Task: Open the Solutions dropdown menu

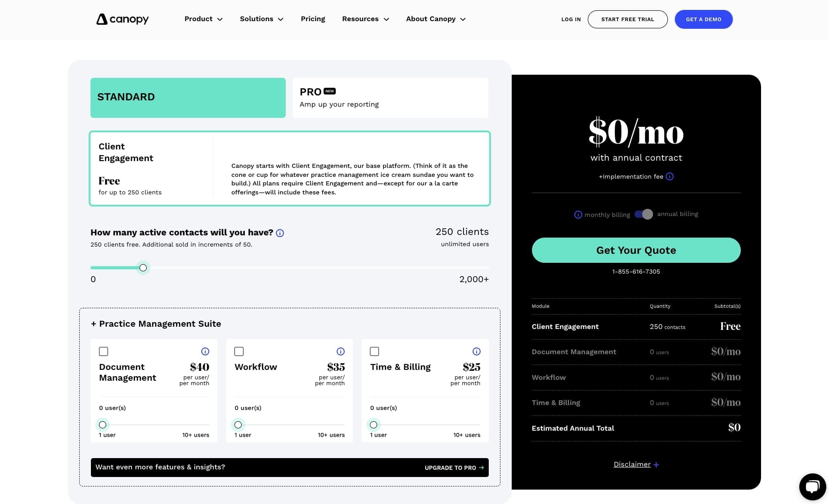Action: coord(261,19)
